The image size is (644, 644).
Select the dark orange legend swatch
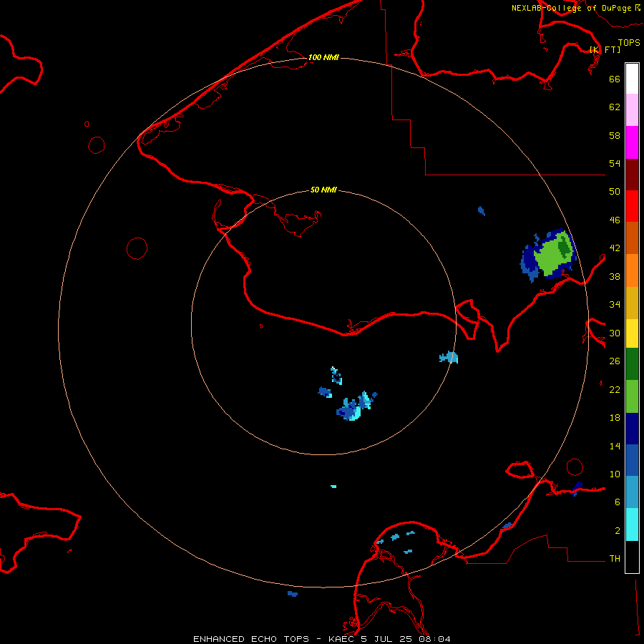(x=632, y=238)
